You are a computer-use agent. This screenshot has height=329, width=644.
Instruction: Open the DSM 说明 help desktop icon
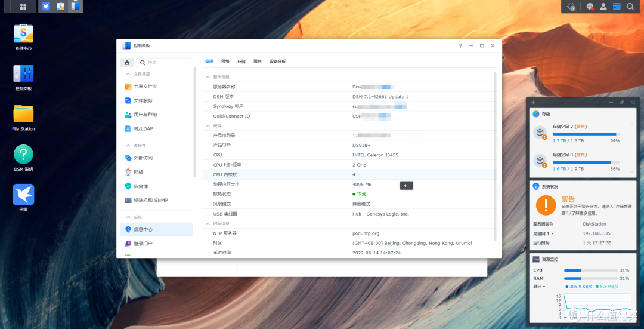[23, 158]
